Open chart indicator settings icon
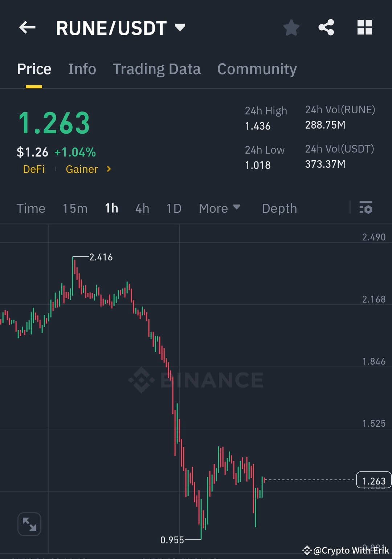The image size is (392, 559). coord(366,208)
